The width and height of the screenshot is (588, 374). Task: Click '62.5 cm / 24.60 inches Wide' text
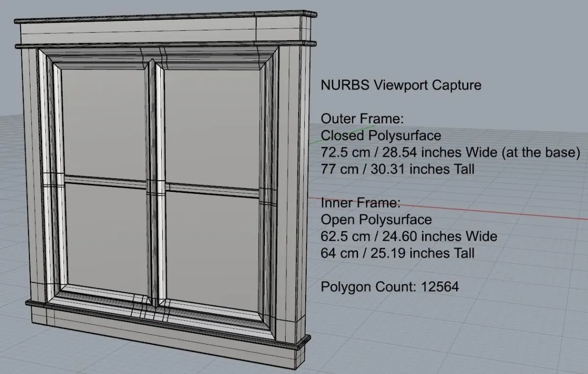coord(409,236)
